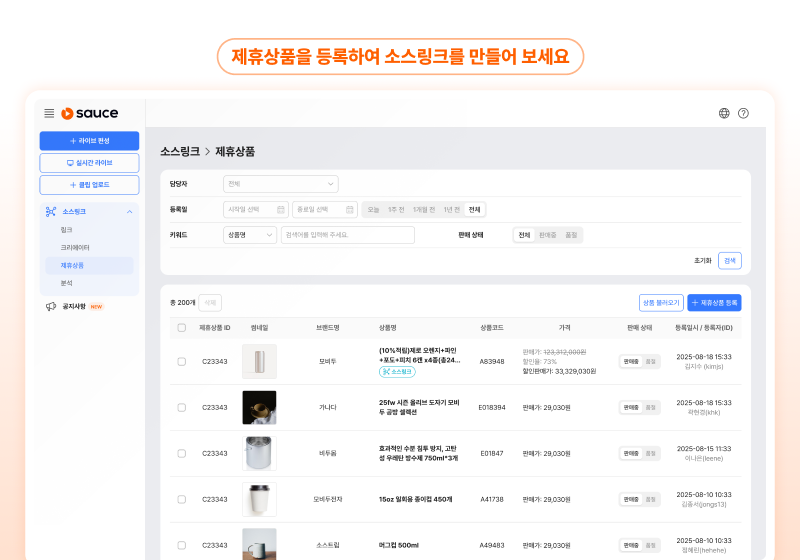Screen dimensions: 800x560
Task: Click the sauce logo
Action: point(90,113)
